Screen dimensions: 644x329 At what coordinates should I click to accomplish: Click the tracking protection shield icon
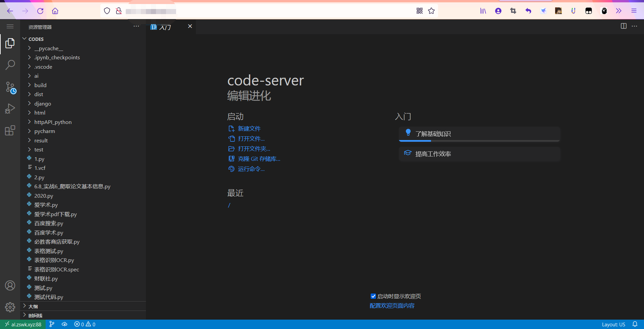coord(107,11)
